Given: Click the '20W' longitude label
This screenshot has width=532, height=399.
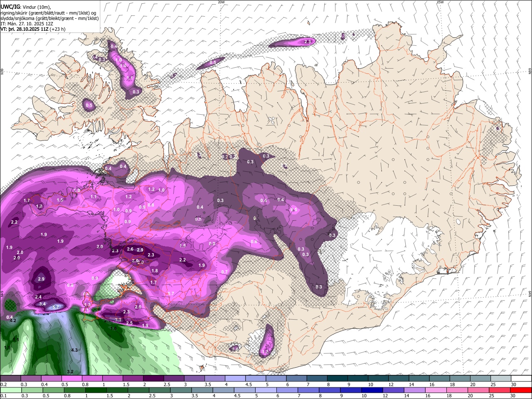Looking at the screenshot, I should click(x=221, y=2).
